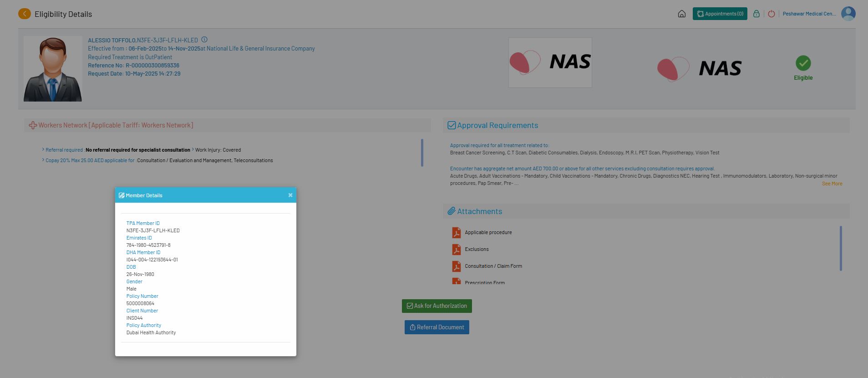The image size is (868, 378).
Task: Click the TPA Member ID label
Action: click(143, 223)
